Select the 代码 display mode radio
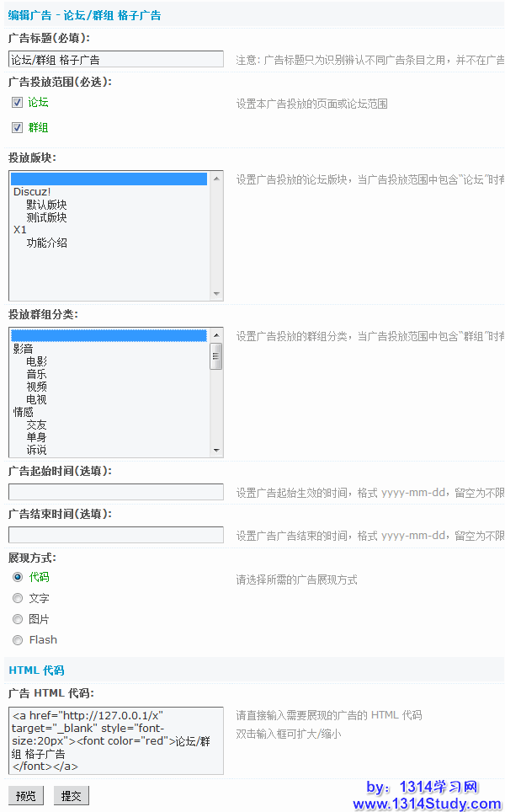Viewport: 505px width, 812px height. point(18,577)
